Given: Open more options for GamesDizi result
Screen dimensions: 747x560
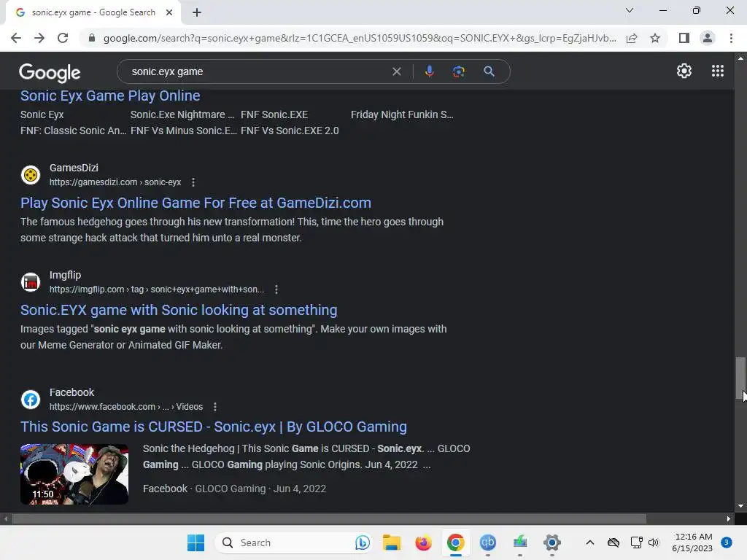Looking at the screenshot, I should [x=193, y=182].
